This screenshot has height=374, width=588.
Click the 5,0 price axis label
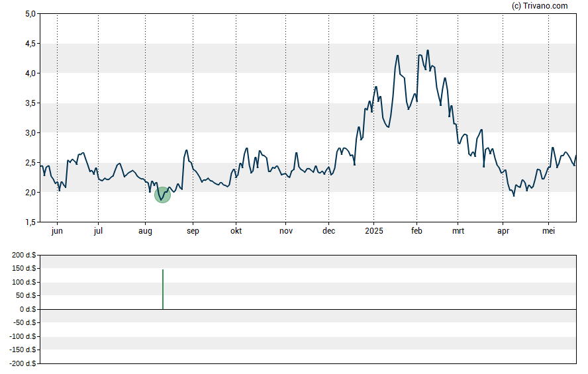[x=30, y=14]
